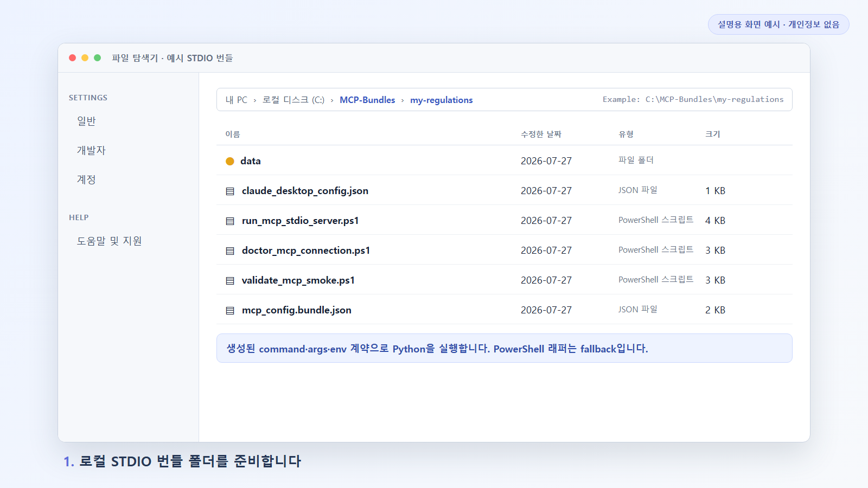This screenshot has width=868, height=488.
Task: Click the example path C:\MCP-Bundles\my-regulations
Action: tap(714, 99)
